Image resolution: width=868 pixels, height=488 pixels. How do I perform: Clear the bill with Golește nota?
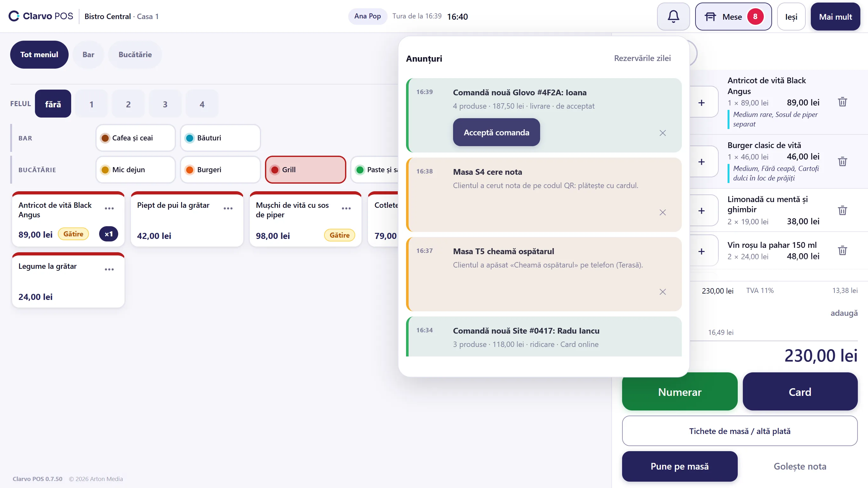[800, 466]
